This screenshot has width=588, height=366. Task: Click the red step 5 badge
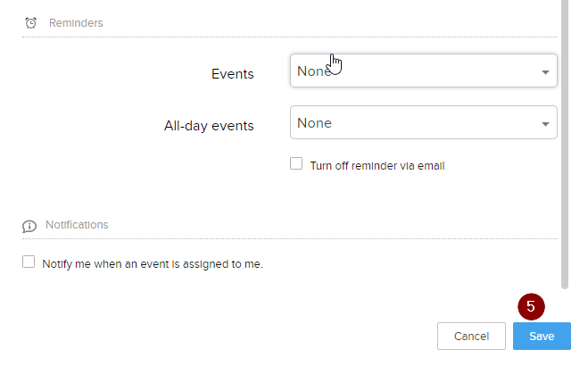tap(531, 305)
